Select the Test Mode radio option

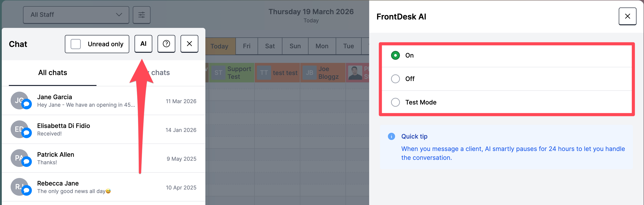click(x=395, y=102)
